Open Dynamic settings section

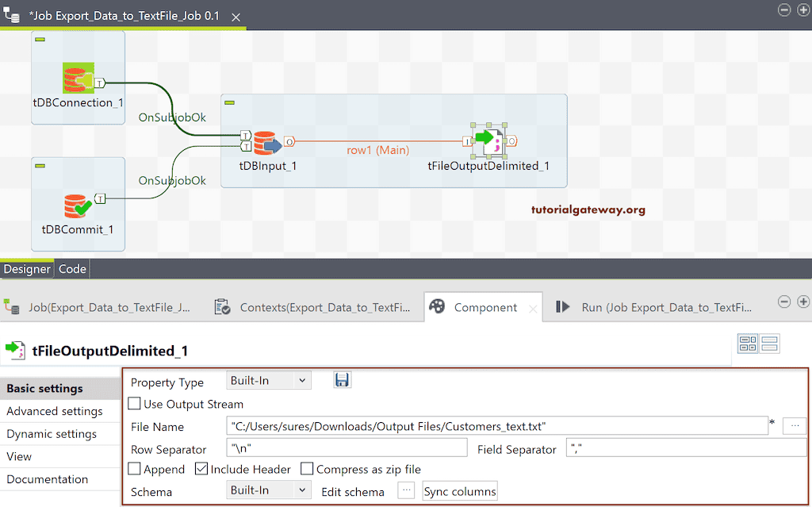(x=60, y=434)
